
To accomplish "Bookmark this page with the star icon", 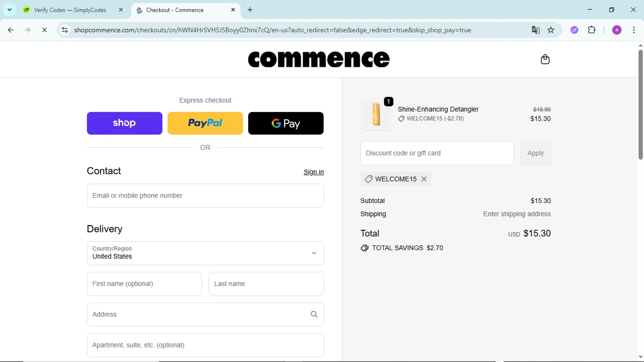I will (x=551, y=30).
